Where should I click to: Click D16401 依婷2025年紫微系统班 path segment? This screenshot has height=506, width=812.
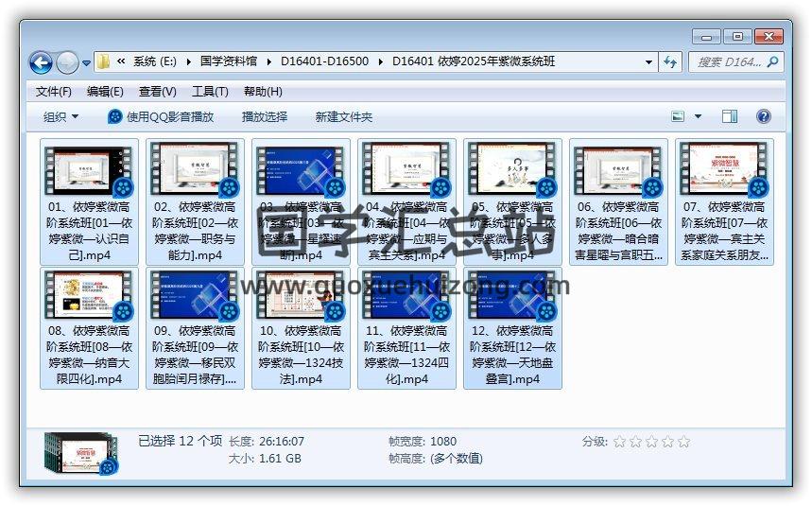(x=474, y=61)
